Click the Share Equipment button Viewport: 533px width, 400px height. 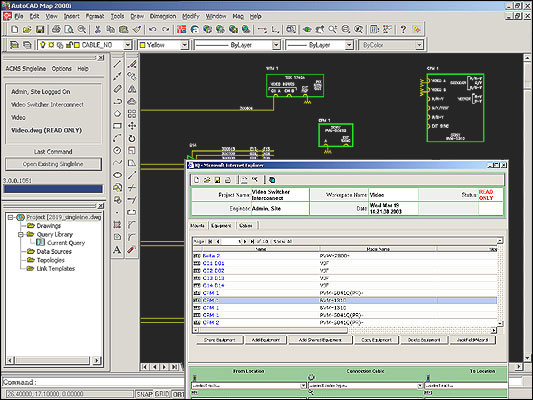click(x=220, y=340)
